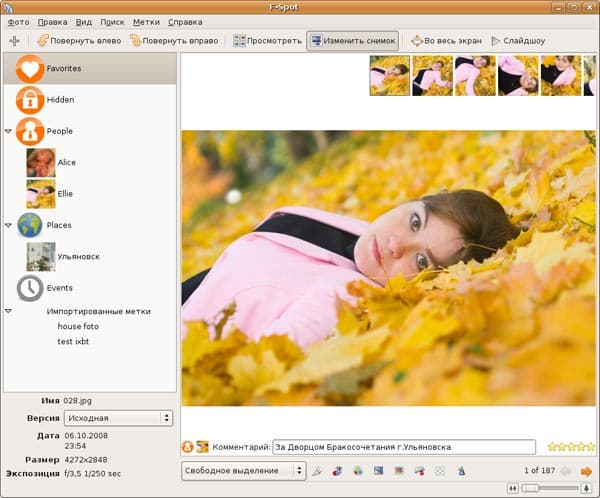Click the import plus icon in toolbar

coord(14,41)
